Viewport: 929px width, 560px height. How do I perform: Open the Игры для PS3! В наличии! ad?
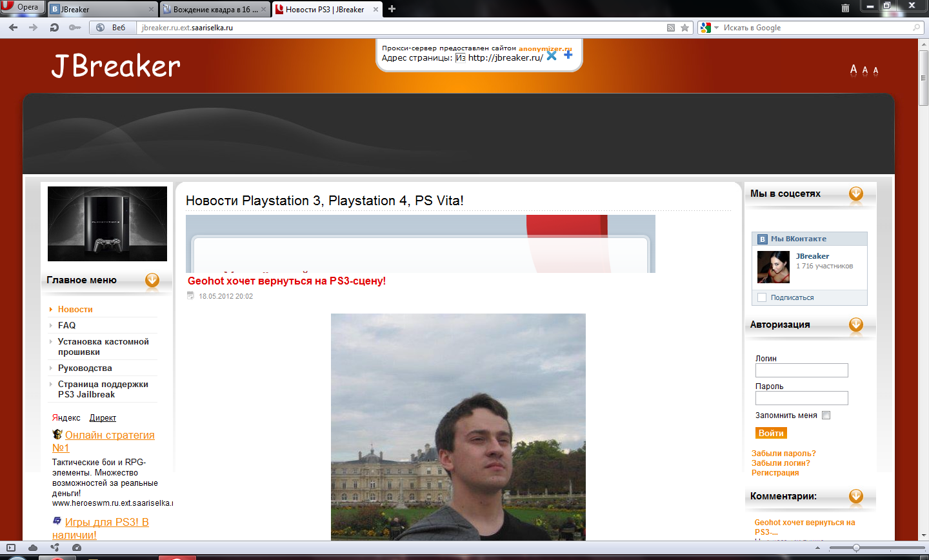[101, 528]
